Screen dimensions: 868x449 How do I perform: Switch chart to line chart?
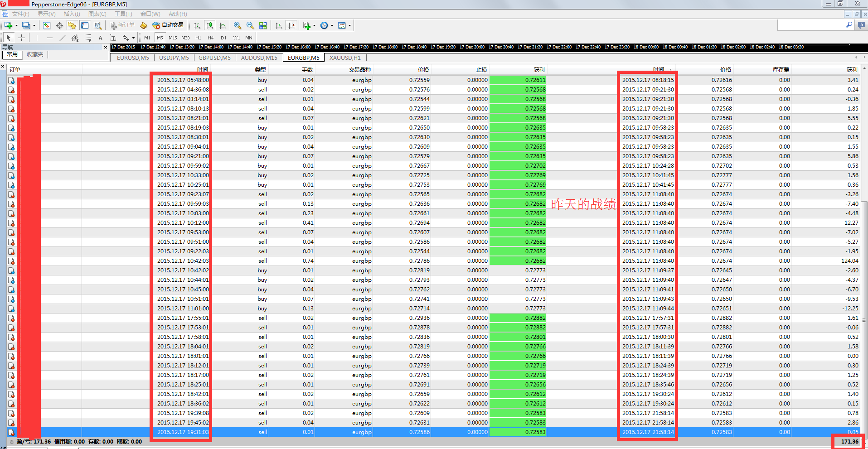(223, 25)
